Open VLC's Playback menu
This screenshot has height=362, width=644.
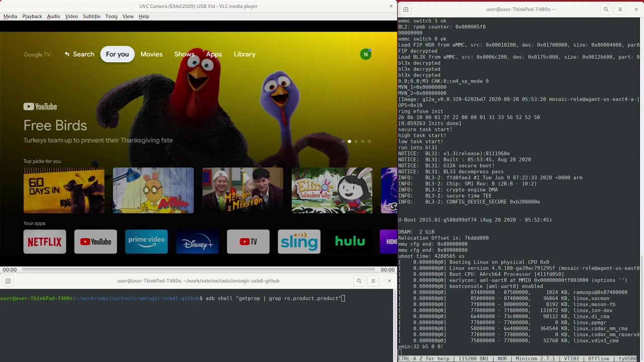32,16
